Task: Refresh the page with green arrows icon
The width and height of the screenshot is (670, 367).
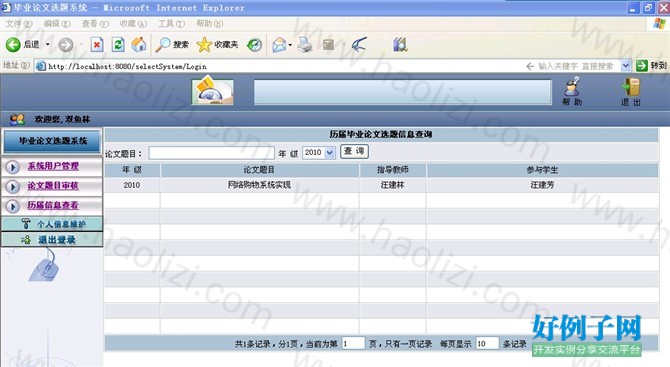Action: 118,44
